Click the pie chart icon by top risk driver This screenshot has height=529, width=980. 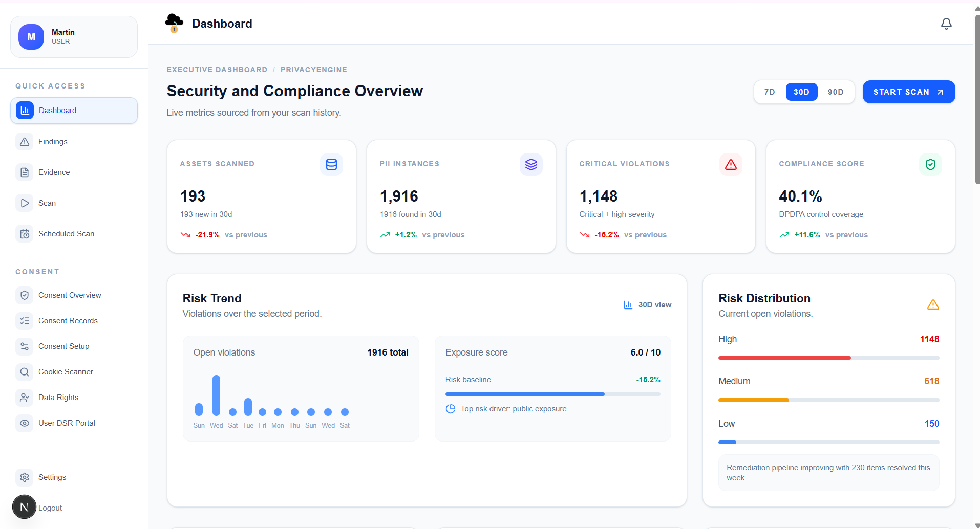pos(451,409)
